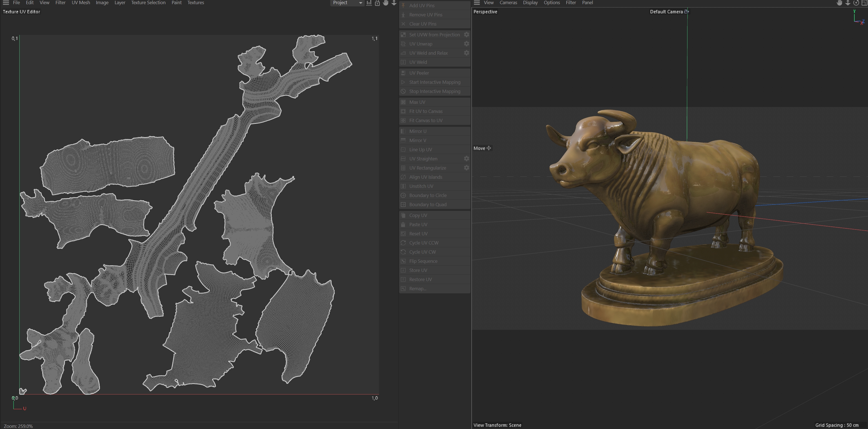868x429 pixels.
Task: Click the Move label in viewport
Action: pos(479,148)
